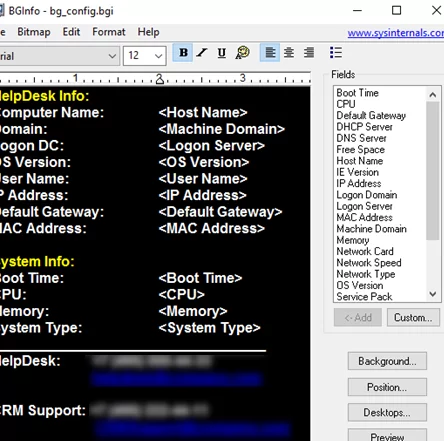Center align the text

(x=289, y=53)
